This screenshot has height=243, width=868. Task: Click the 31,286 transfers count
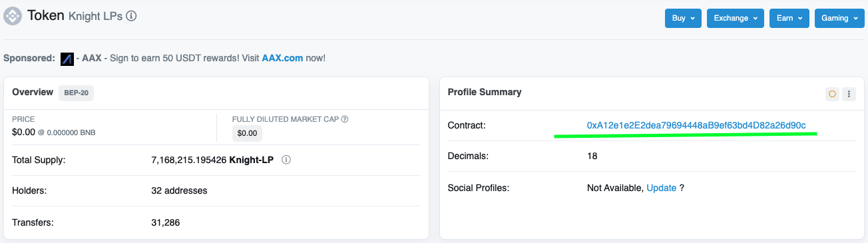[166, 222]
